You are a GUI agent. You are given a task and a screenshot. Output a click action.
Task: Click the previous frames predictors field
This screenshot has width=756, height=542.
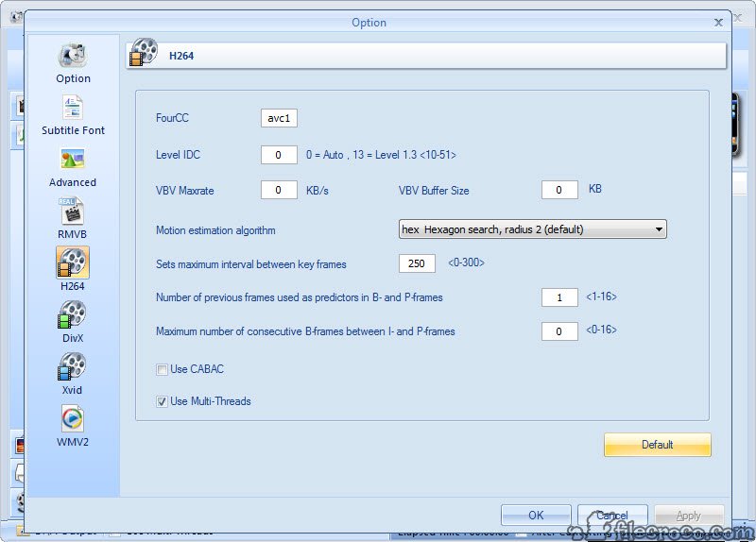point(559,297)
